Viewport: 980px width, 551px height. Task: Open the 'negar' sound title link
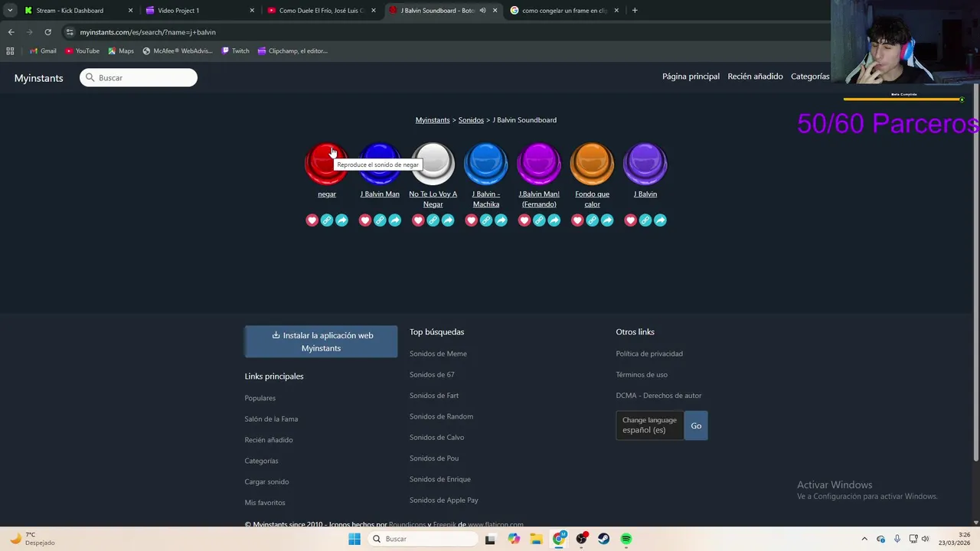pos(327,194)
